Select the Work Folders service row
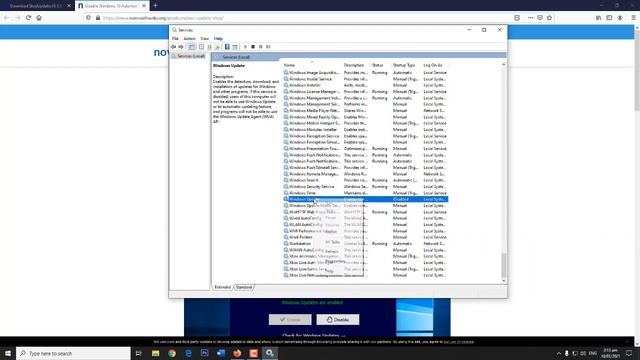The width and height of the screenshot is (640, 360). coord(365,237)
